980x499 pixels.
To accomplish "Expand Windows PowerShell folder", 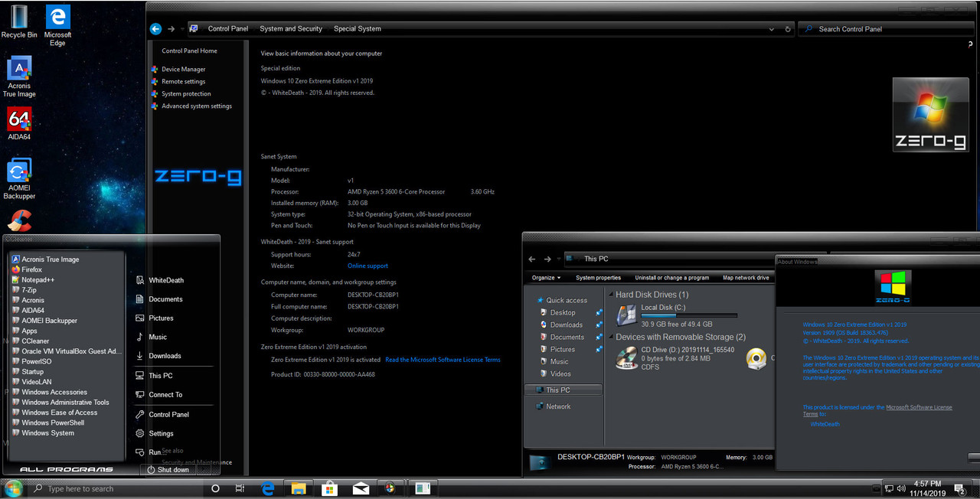I will pyautogui.click(x=53, y=422).
